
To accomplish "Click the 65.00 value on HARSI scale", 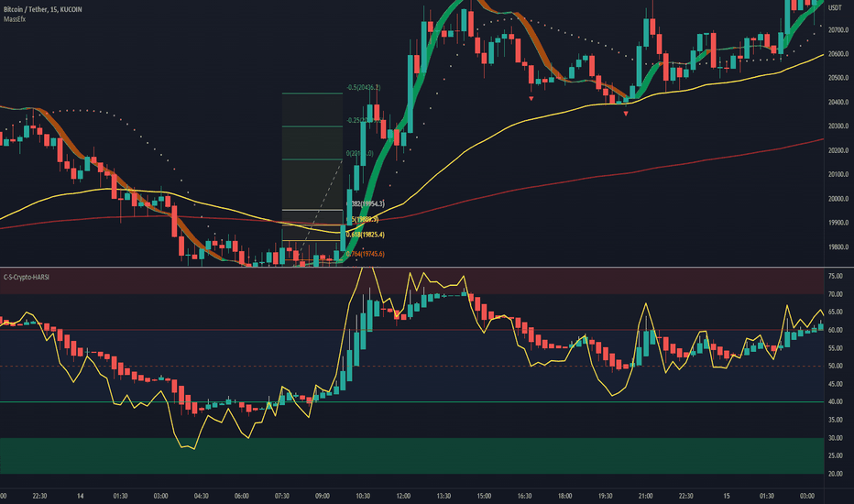I will click(x=836, y=312).
